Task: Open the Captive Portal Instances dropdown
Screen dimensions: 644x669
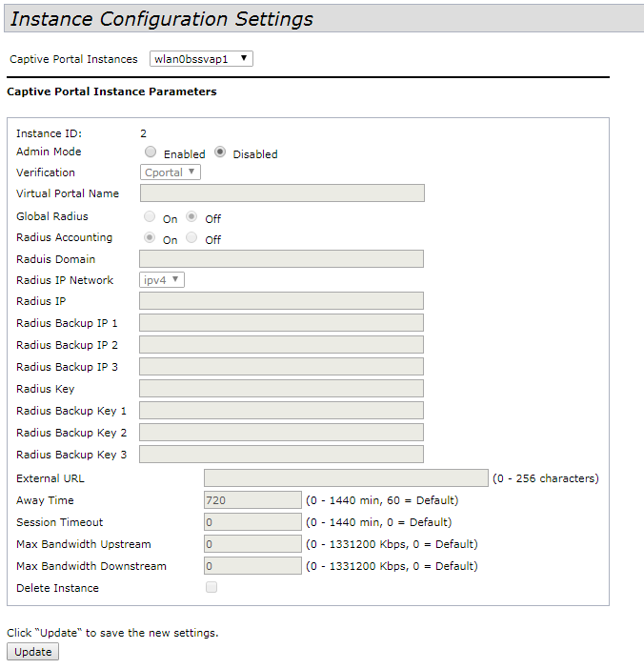Action: point(202,59)
